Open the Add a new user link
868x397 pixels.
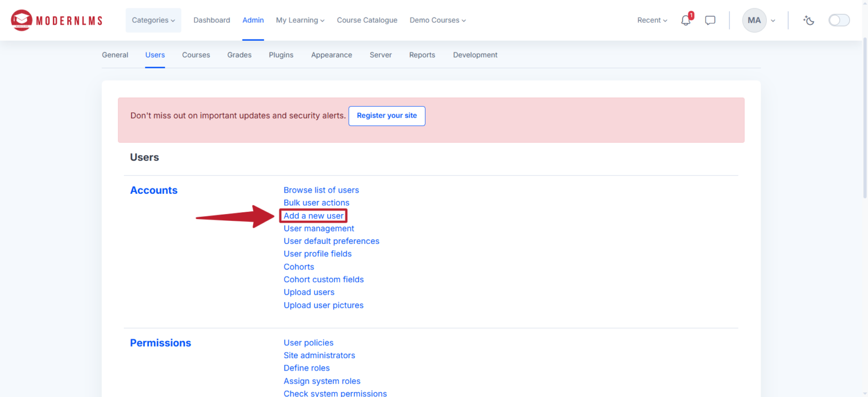(313, 215)
